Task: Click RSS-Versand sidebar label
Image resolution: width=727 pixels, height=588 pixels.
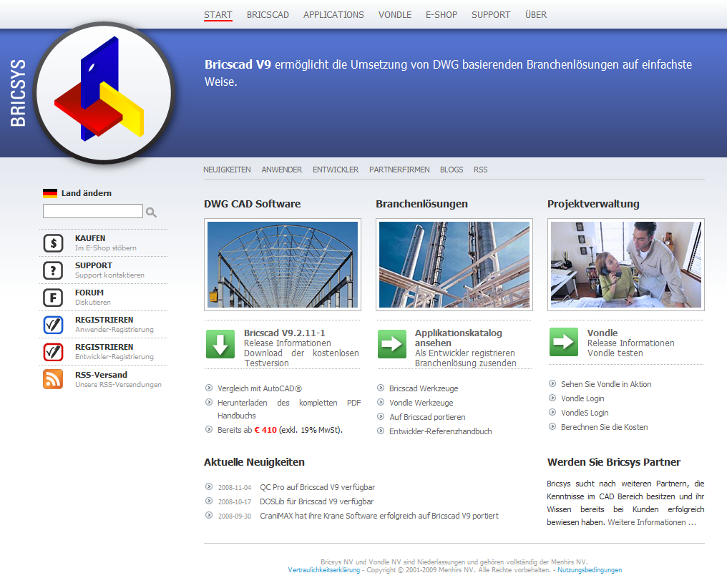Action: [118, 380]
